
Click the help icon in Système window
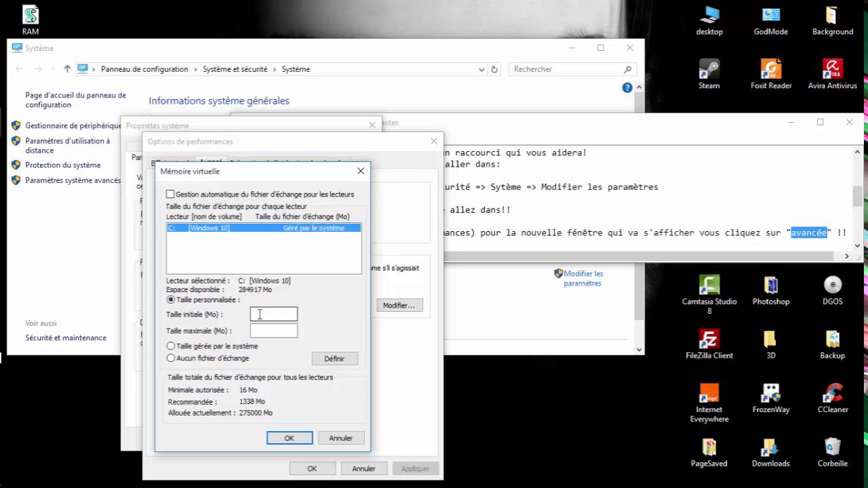pos(627,87)
